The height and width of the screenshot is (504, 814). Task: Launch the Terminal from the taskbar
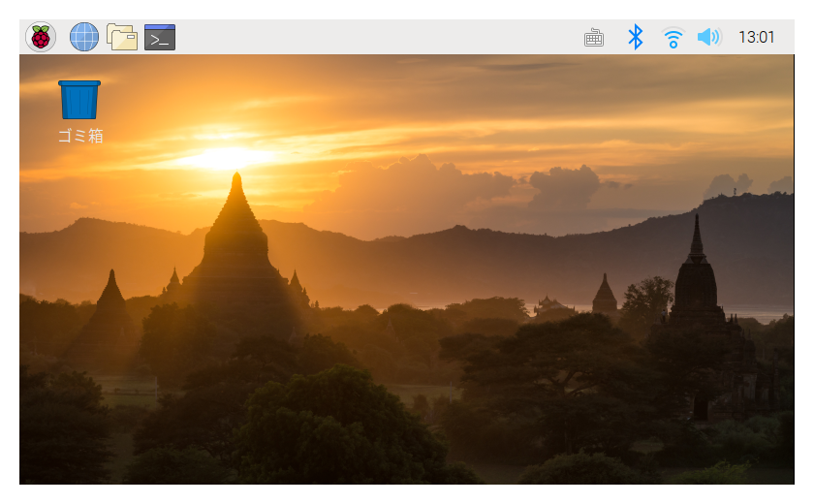[x=160, y=37]
